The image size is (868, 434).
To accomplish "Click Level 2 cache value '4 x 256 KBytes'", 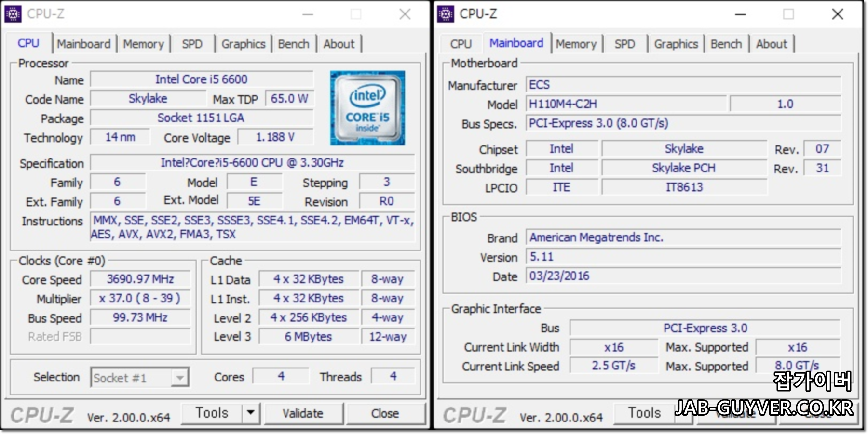I will (x=309, y=317).
